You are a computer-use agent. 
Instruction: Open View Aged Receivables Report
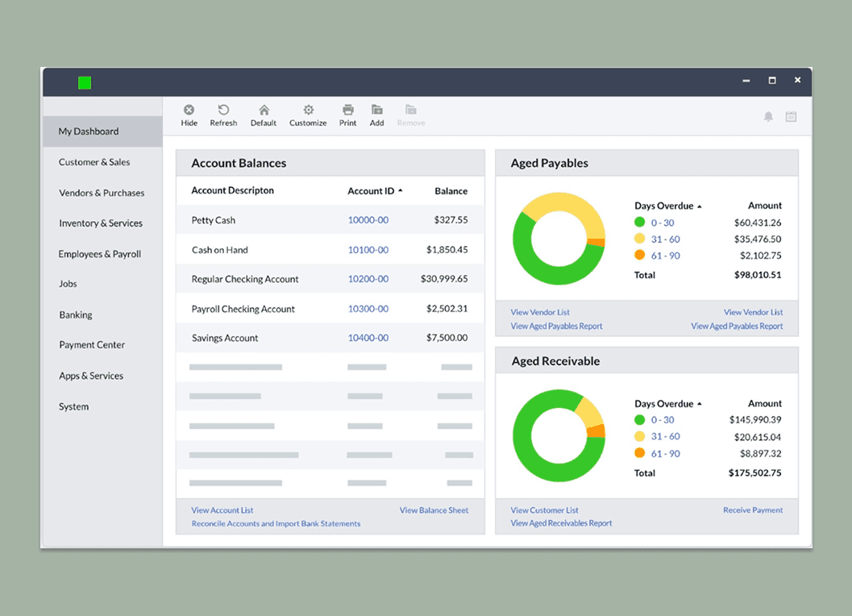(562, 522)
